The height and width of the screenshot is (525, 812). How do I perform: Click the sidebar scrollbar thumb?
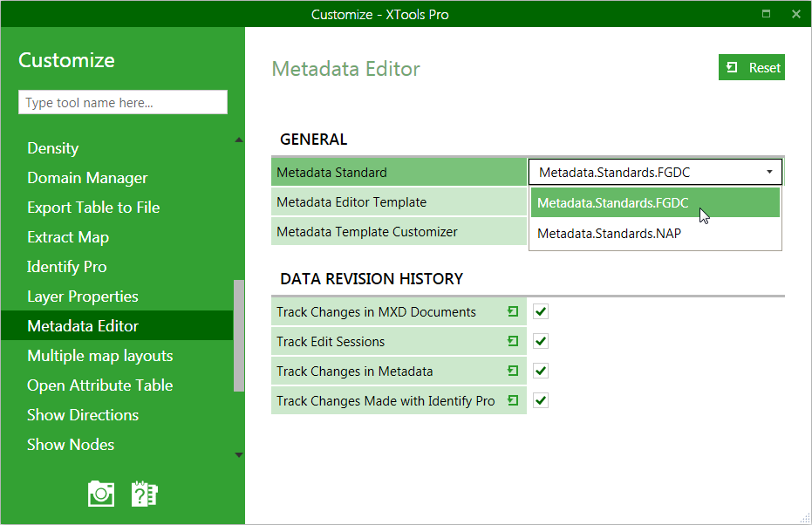pos(239,336)
